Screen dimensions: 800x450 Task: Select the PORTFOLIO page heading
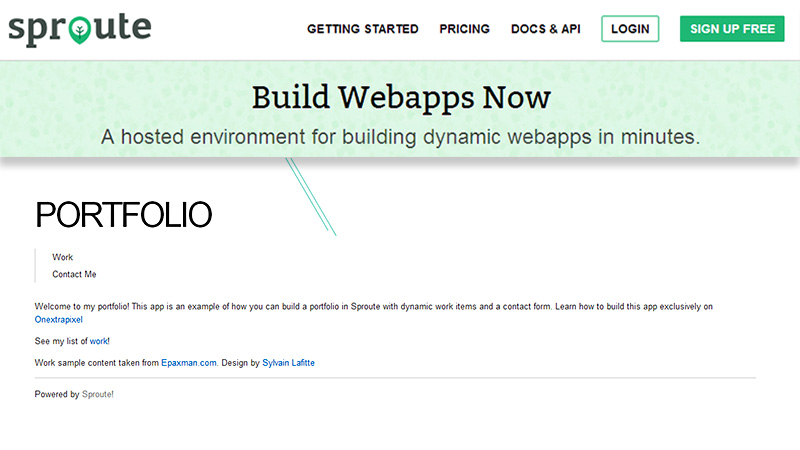[123, 215]
